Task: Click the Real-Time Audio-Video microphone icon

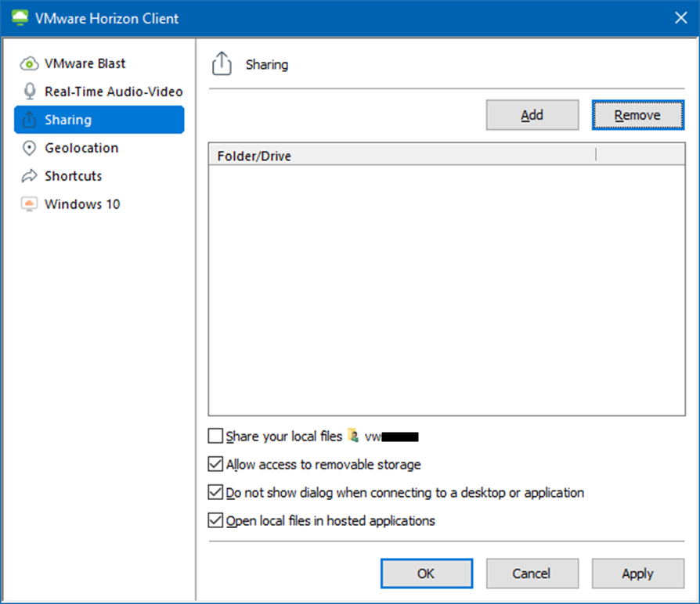Action: 30,92
